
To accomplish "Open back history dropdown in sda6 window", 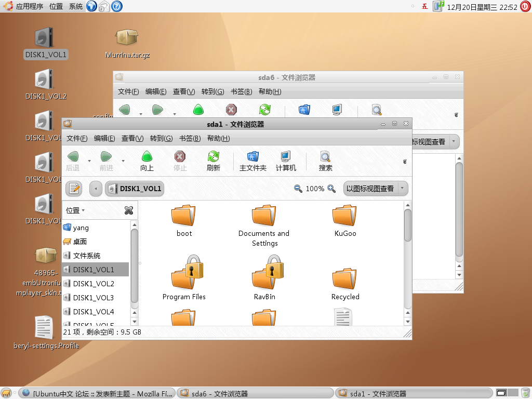I will tap(141, 114).
